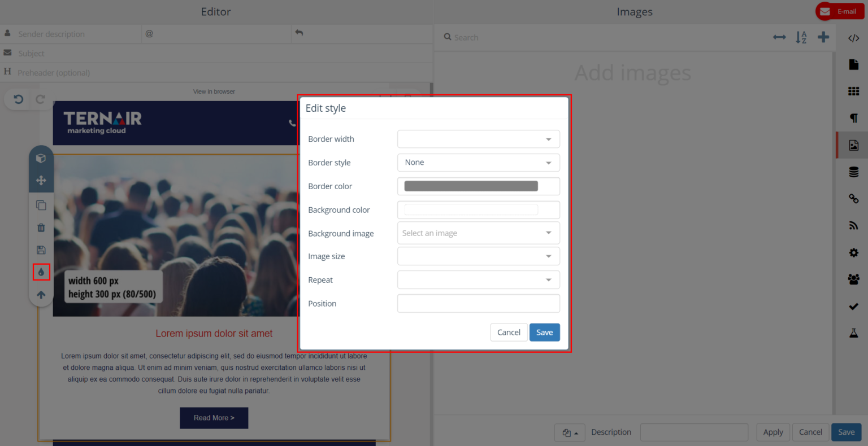Redo the editor change
The height and width of the screenshot is (446, 868).
tap(40, 99)
